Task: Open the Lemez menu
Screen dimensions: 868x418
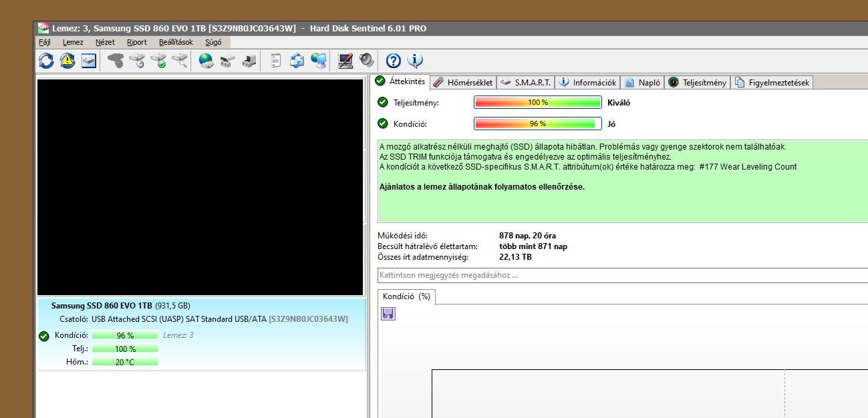Action: [x=73, y=42]
